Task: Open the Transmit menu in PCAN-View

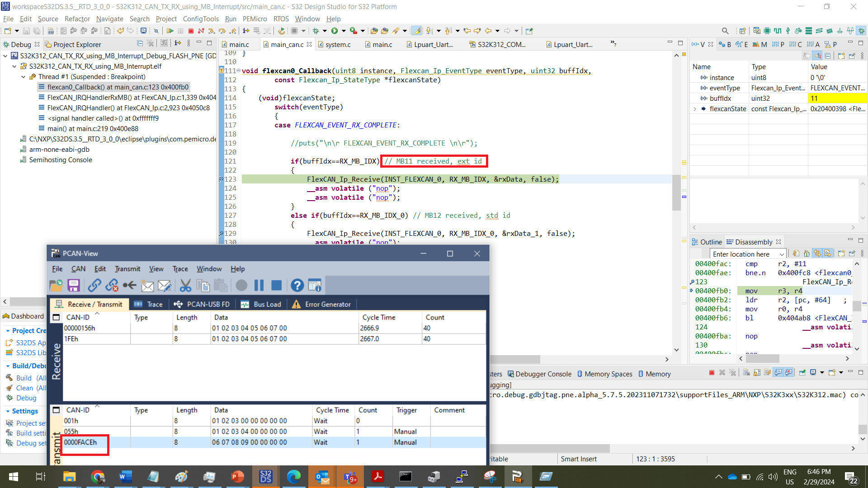Action: [x=127, y=269]
